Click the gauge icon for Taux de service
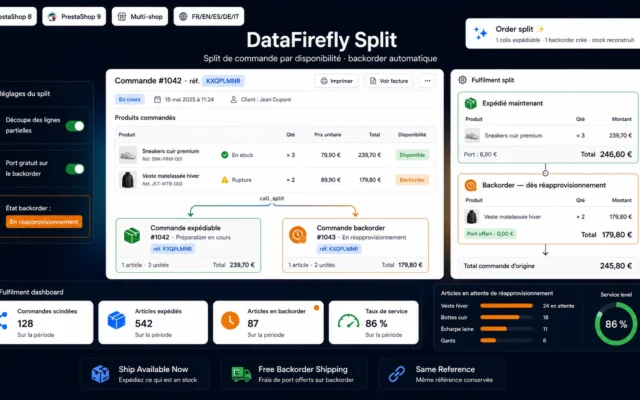 coord(348,321)
